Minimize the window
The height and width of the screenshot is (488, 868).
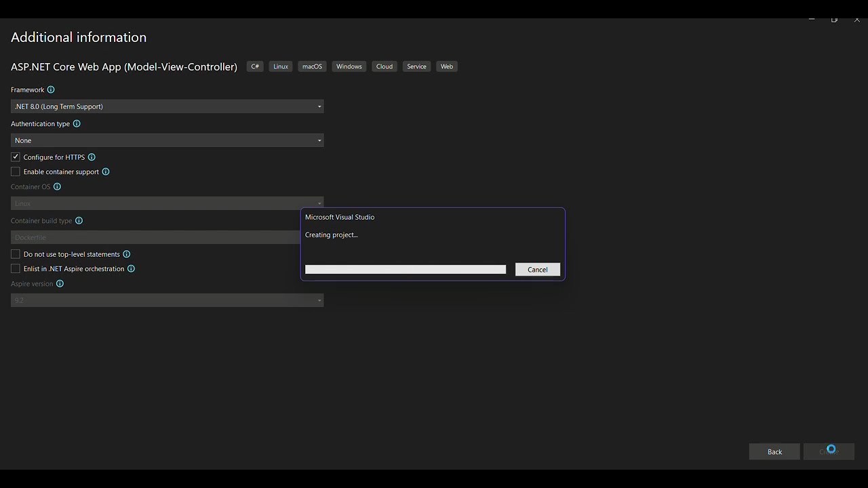[x=812, y=20]
